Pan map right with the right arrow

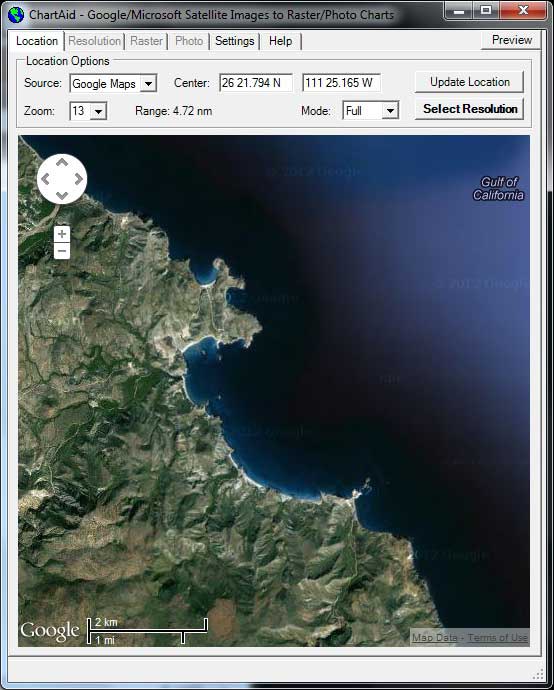(79, 179)
